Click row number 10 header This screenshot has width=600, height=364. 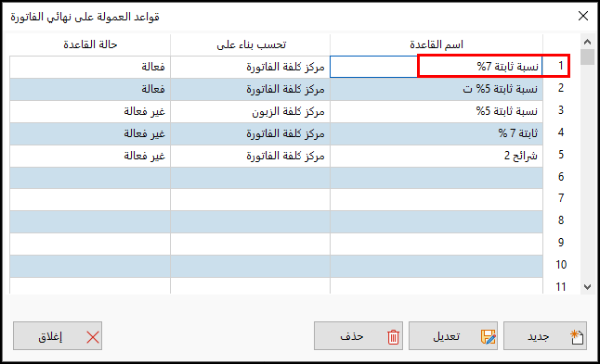(561, 265)
